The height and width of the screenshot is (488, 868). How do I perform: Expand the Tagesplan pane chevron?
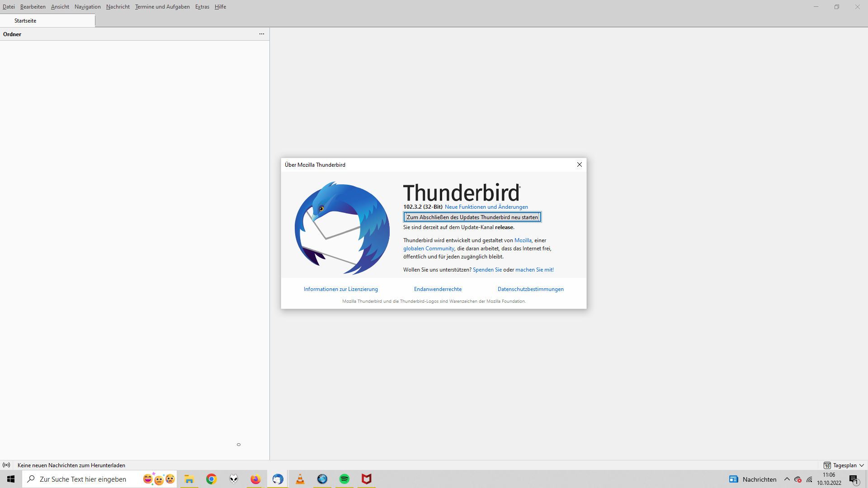pyautogui.click(x=862, y=465)
